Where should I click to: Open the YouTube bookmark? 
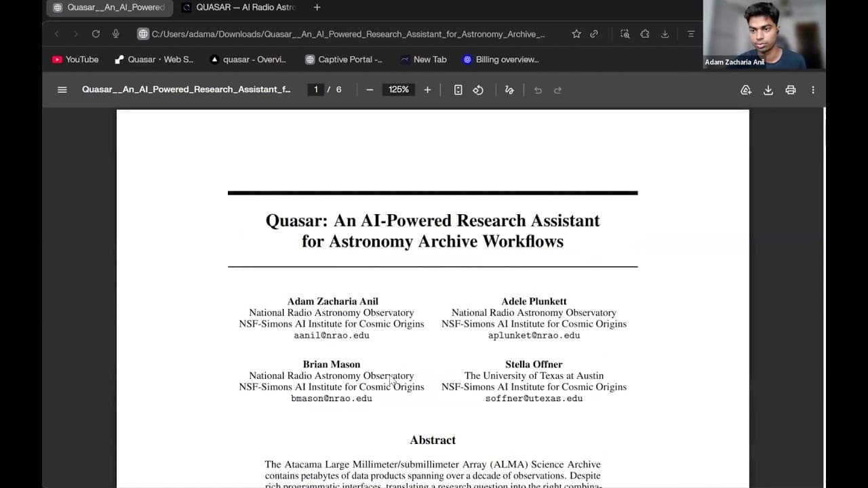[75, 60]
